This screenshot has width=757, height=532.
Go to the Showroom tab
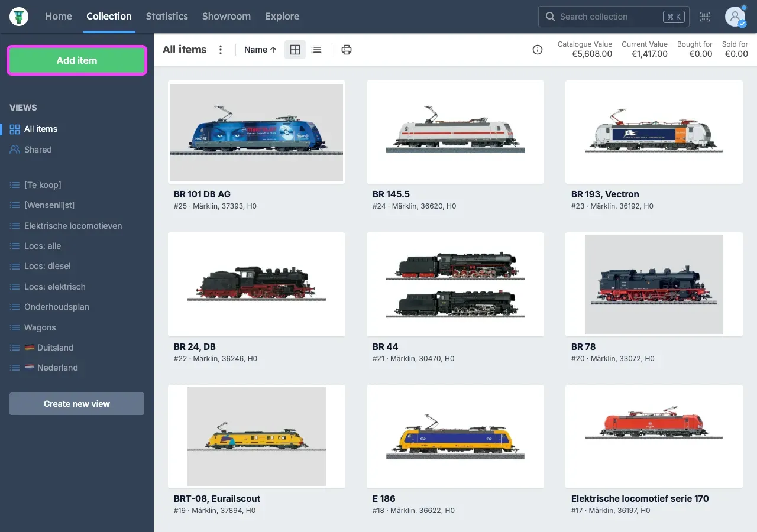(227, 17)
